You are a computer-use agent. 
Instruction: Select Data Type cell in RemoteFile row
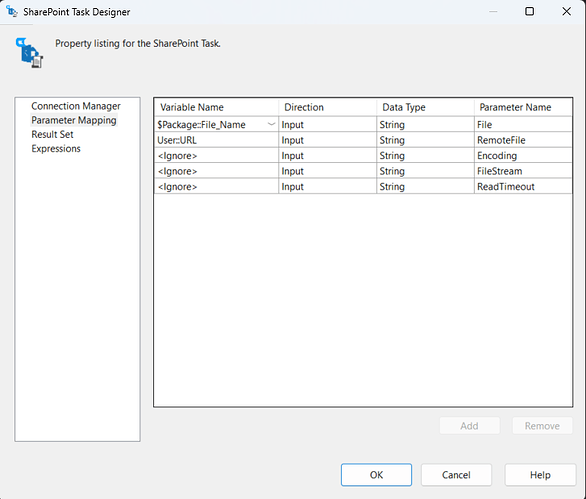(425, 140)
